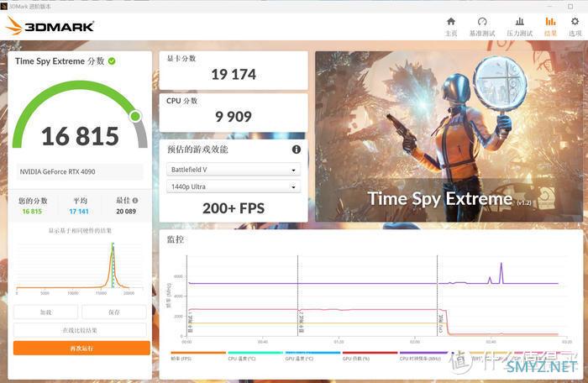Click the best score 20 089

[126, 212]
